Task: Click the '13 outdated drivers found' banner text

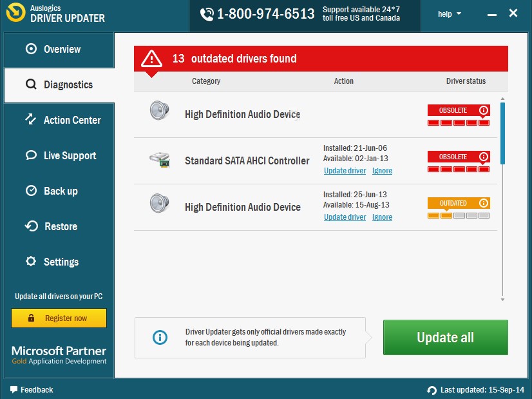Action: [234, 59]
